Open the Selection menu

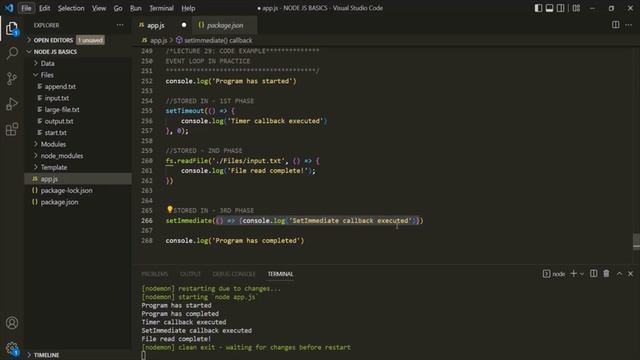coord(71,8)
